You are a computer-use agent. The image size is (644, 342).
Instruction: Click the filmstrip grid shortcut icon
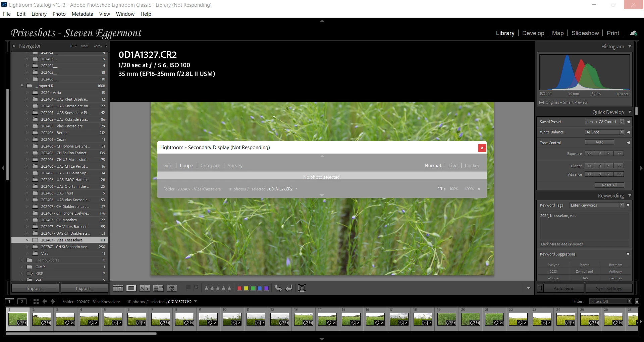pos(36,301)
